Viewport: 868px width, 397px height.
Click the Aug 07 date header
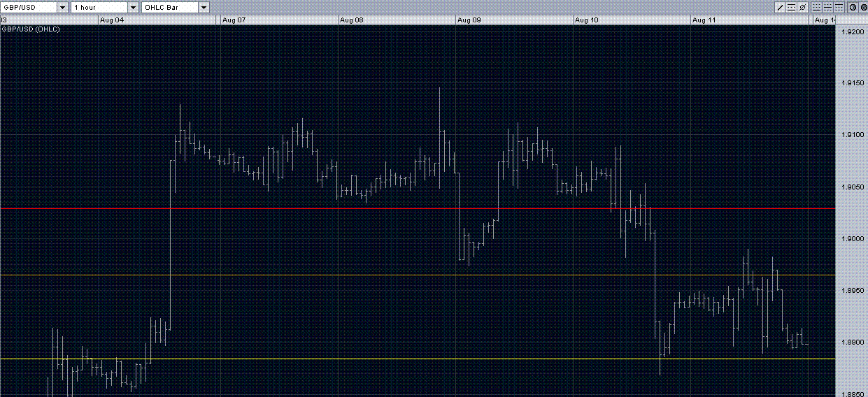pos(234,20)
